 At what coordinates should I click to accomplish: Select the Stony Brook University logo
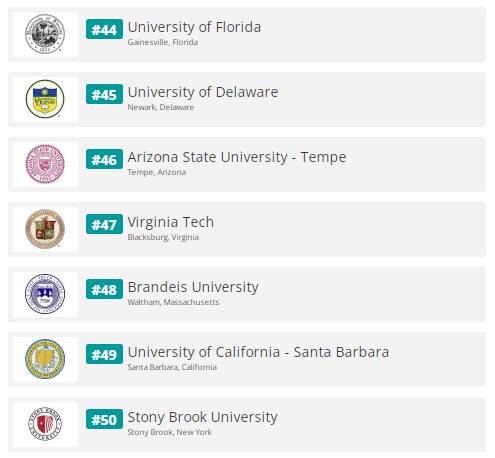point(45,424)
